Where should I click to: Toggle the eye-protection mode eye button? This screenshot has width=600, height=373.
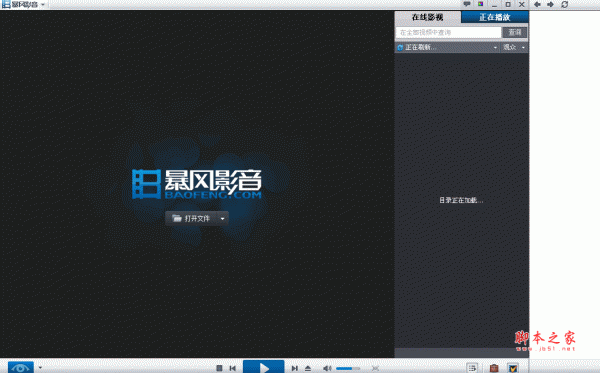(x=20, y=367)
